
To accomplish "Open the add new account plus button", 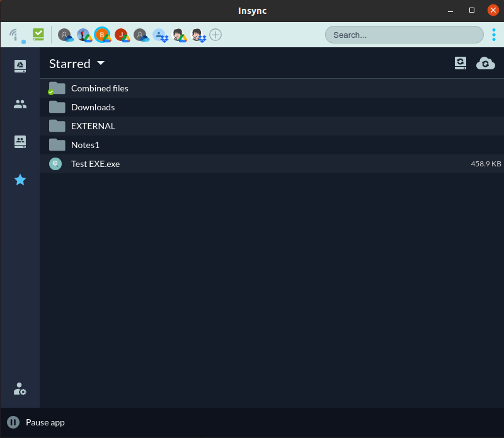I will point(215,35).
